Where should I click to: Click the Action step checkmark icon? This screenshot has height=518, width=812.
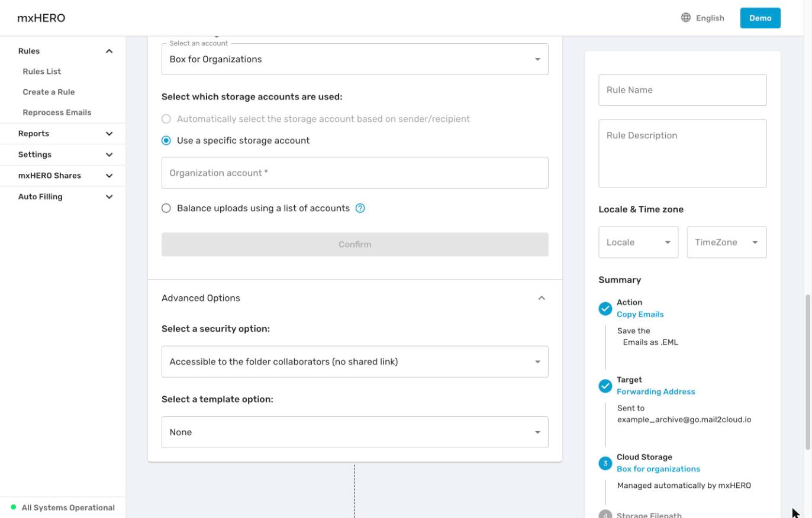point(605,309)
